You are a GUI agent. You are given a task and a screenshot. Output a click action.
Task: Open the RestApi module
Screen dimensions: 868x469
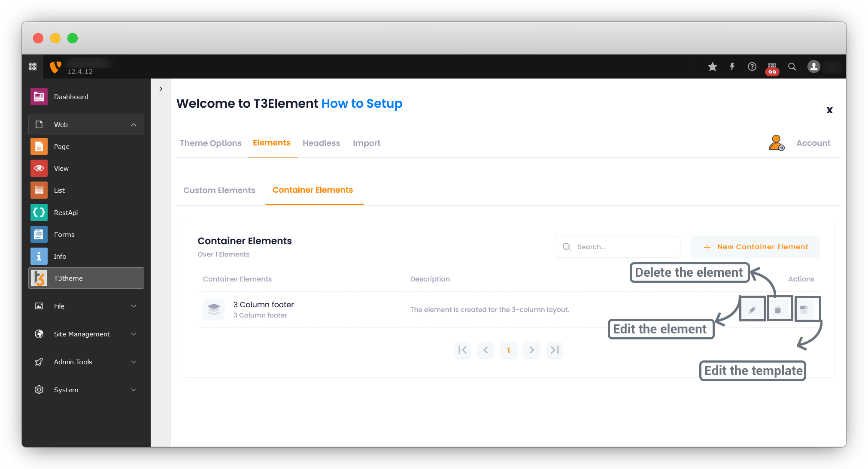click(86, 213)
